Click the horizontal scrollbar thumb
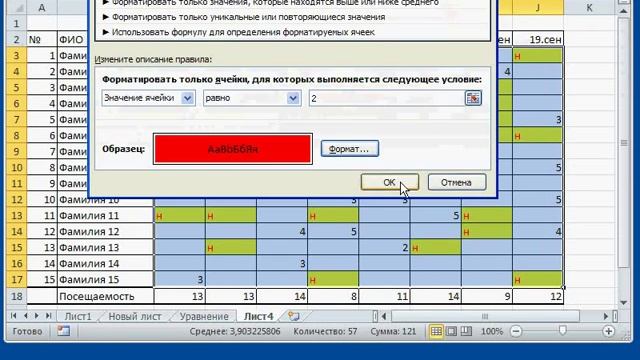The image size is (640, 360). [485, 316]
